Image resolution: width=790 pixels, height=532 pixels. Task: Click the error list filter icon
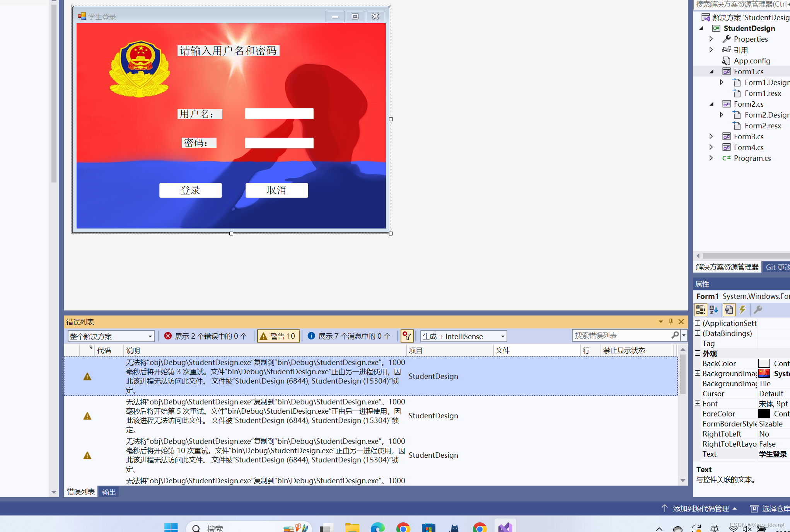pyautogui.click(x=407, y=336)
